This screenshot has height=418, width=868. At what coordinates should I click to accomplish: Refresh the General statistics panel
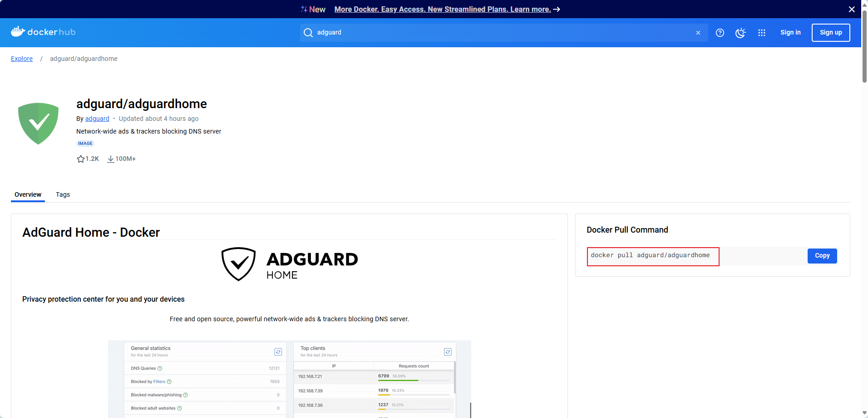278,352
